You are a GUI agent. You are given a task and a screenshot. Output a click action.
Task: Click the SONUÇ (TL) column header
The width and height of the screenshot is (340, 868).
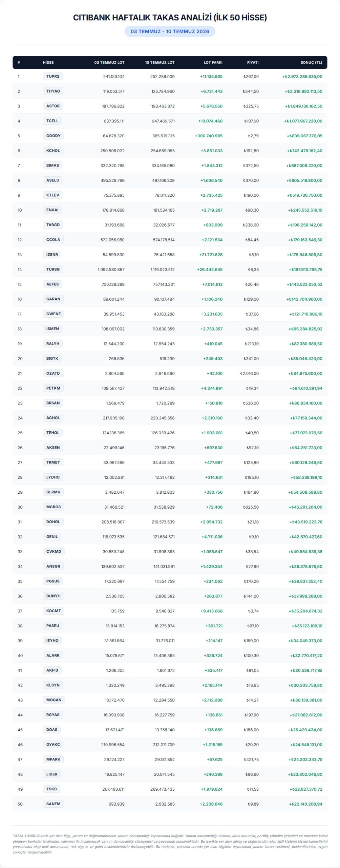coord(312,62)
